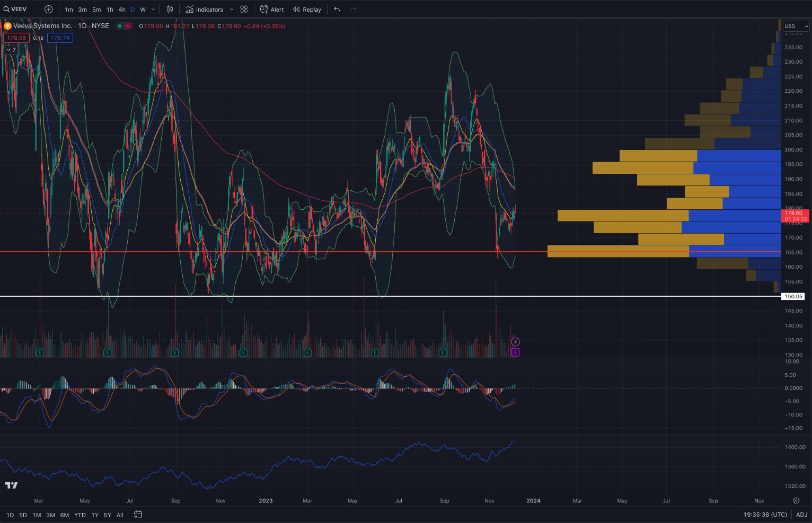
Task: Open the purple lightning event marker
Action: pyautogui.click(x=515, y=342)
